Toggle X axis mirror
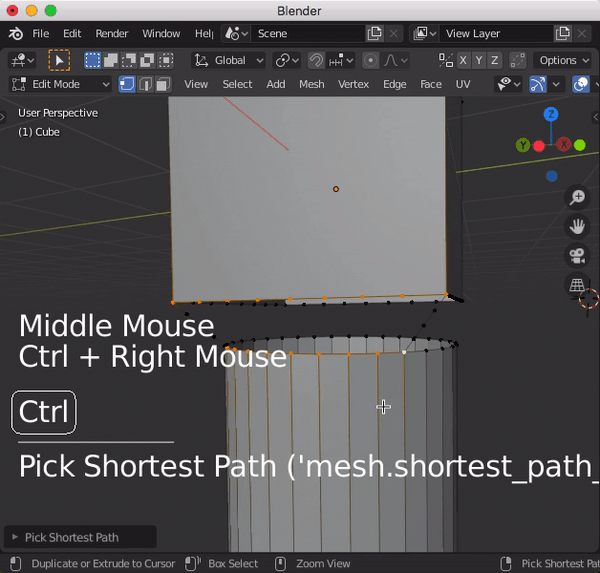Image resolution: width=600 pixels, height=573 pixels. click(x=463, y=60)
